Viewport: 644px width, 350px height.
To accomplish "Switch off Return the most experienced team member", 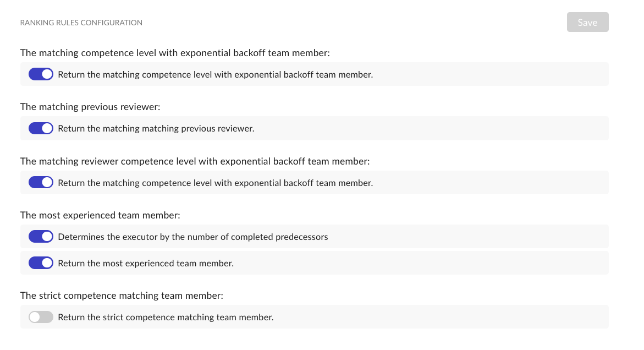I will [x=41, y=263].
